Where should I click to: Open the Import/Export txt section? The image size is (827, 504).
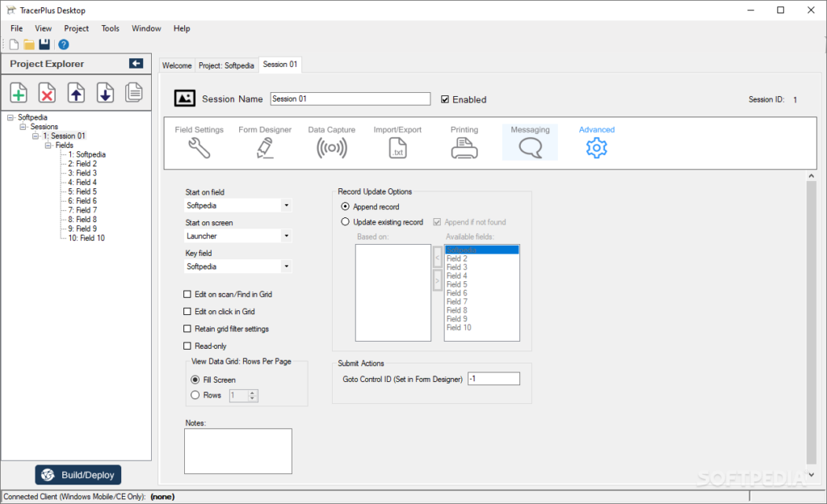[x=397, y=142]
